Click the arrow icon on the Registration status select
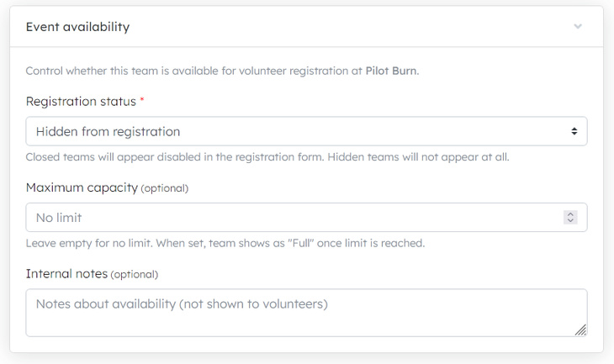 [574, 131]
